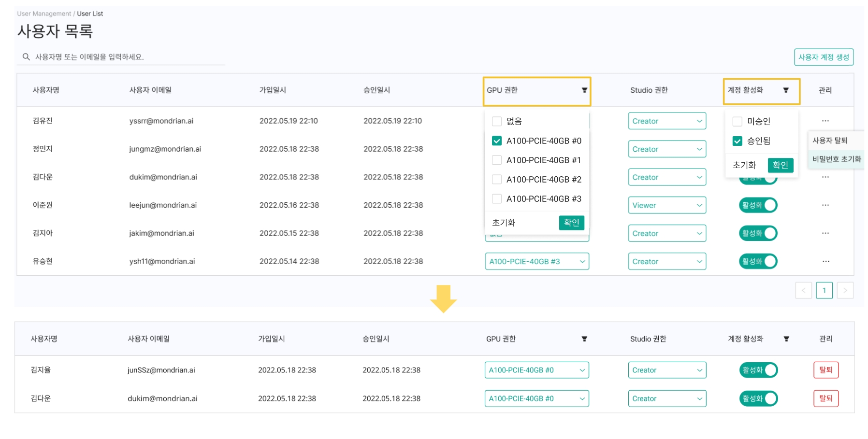Viewport: 868px width, 439px height.
Task: Click the 사용자 계정 생성 button
Action: 823,57
